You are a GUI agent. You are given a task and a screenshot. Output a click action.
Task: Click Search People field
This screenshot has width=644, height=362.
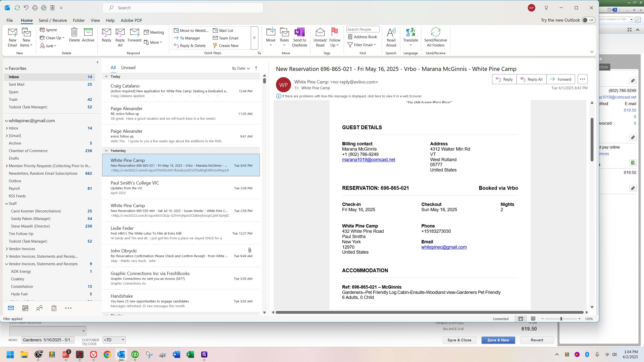coord(363,29)
